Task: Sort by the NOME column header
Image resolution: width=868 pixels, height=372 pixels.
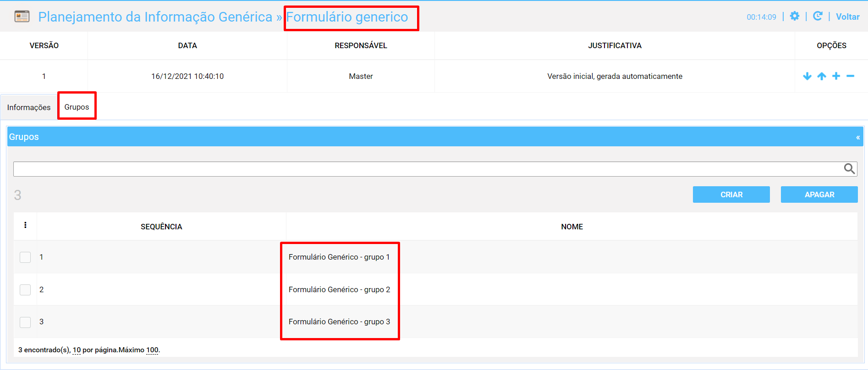Action: tap(572, 227)
